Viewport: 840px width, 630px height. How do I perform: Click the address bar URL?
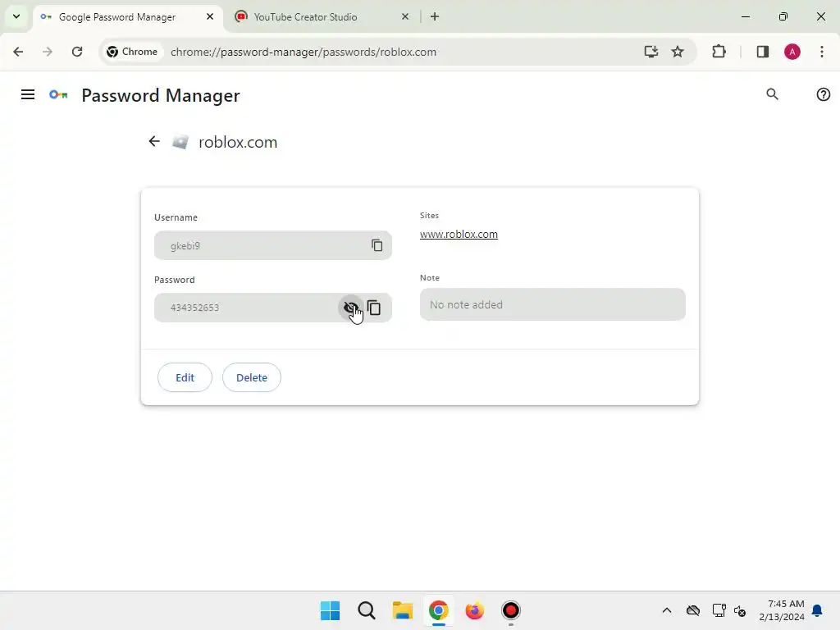pyautogui.click(x=304, y=52)
